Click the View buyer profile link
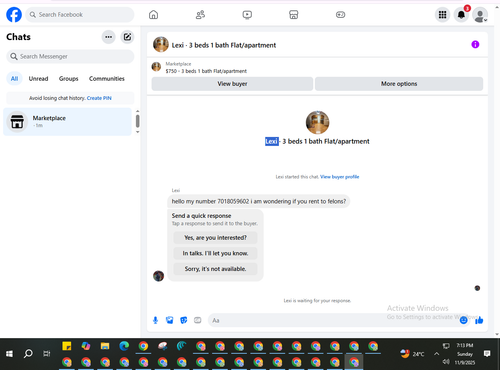The height and width of the screenshot is (370, 500). click(339, 177)
